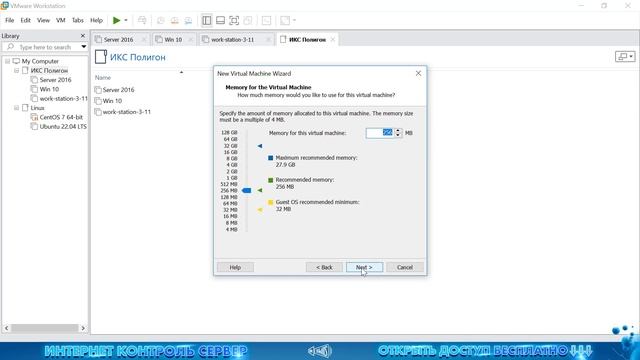Open the View menu
Viewport: 640px width, 360px height.
click(43, 20)
